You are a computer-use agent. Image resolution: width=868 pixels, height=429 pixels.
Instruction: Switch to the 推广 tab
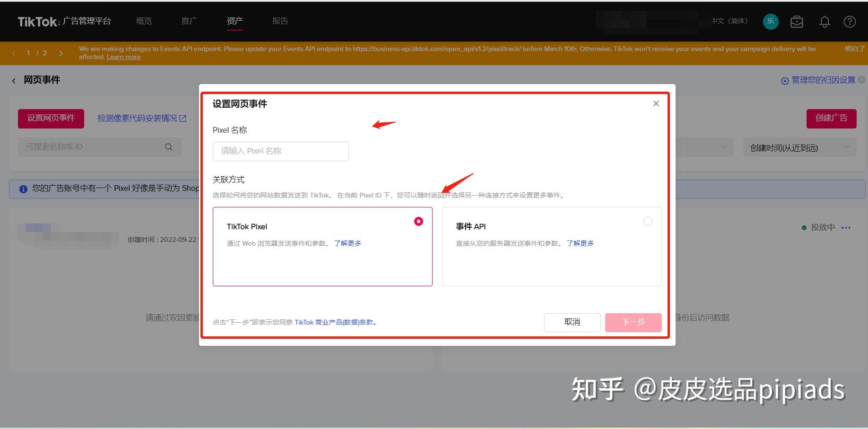point(190,21)
